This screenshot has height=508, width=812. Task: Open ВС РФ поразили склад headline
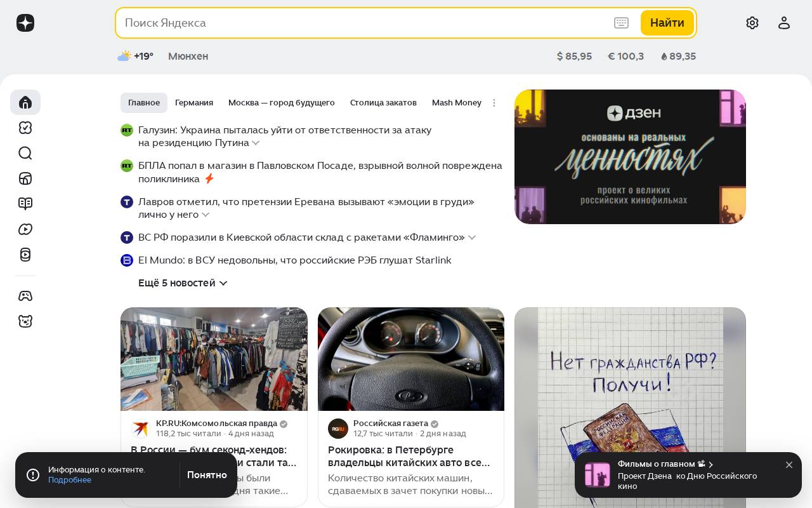pos(301,237)
